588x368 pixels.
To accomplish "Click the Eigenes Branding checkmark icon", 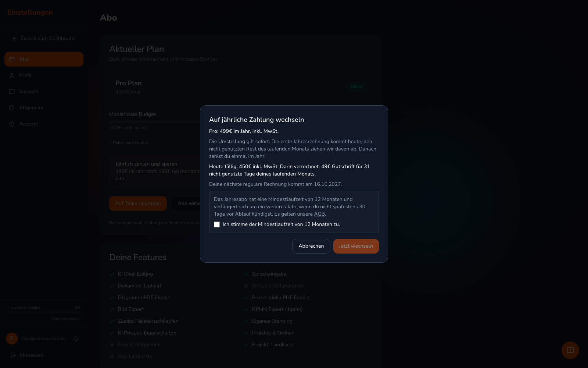I will [246, 321].
